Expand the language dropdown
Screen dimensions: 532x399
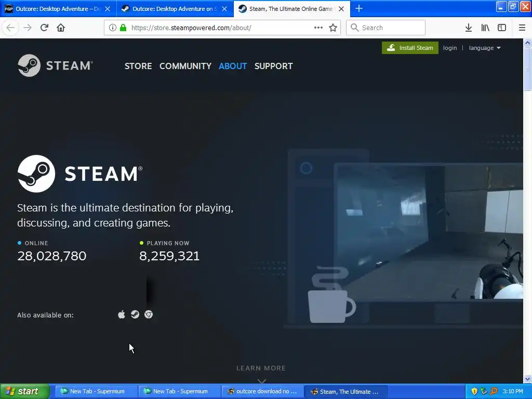(x=485, y=48)
